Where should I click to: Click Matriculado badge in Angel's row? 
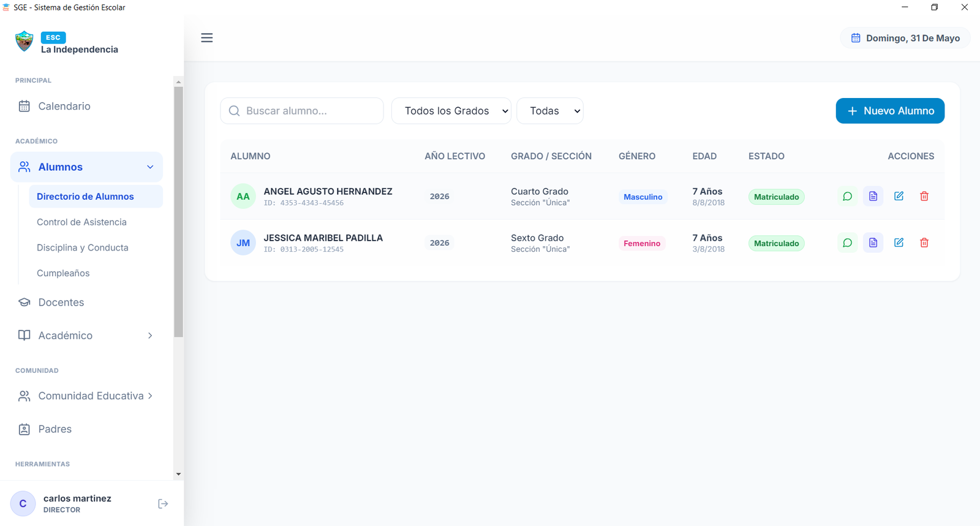click(776, 197)
